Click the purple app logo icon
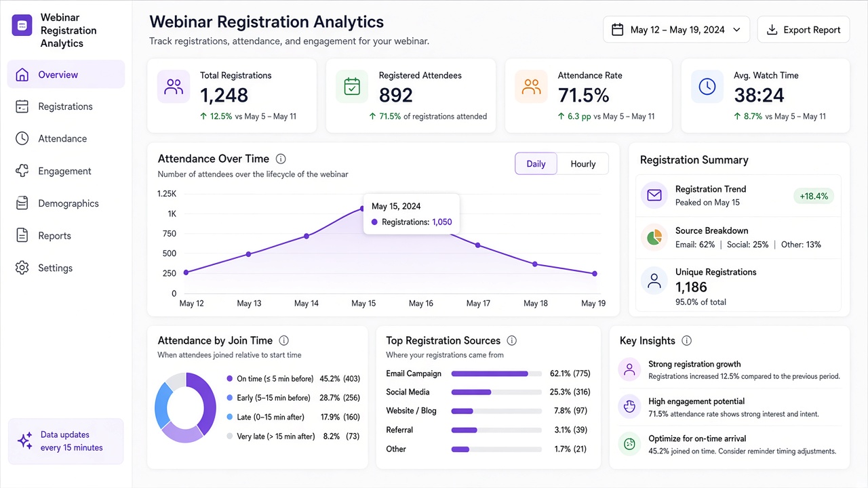The image size is (868, 488). click(x=22, y=25)
